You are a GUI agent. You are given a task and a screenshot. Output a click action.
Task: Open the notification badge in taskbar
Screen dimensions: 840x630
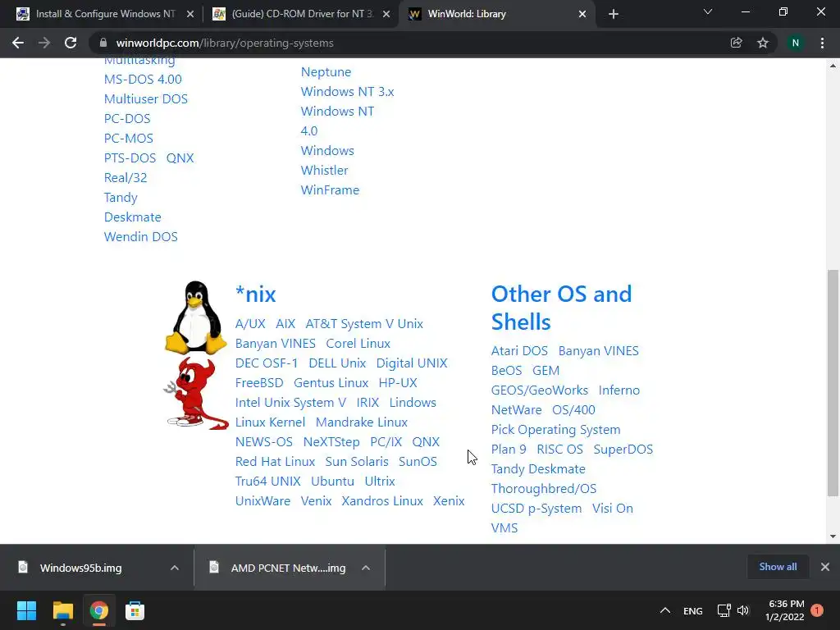(x=817, y=610)
